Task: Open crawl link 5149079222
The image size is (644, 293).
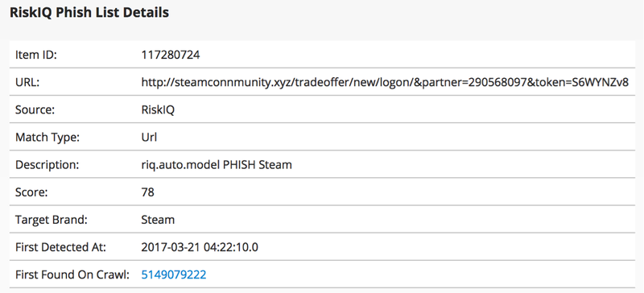Action: point(174,274)
